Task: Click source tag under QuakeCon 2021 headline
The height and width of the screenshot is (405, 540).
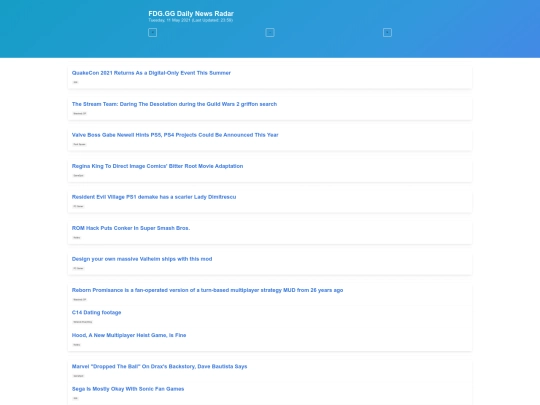Action: [75, 82]
